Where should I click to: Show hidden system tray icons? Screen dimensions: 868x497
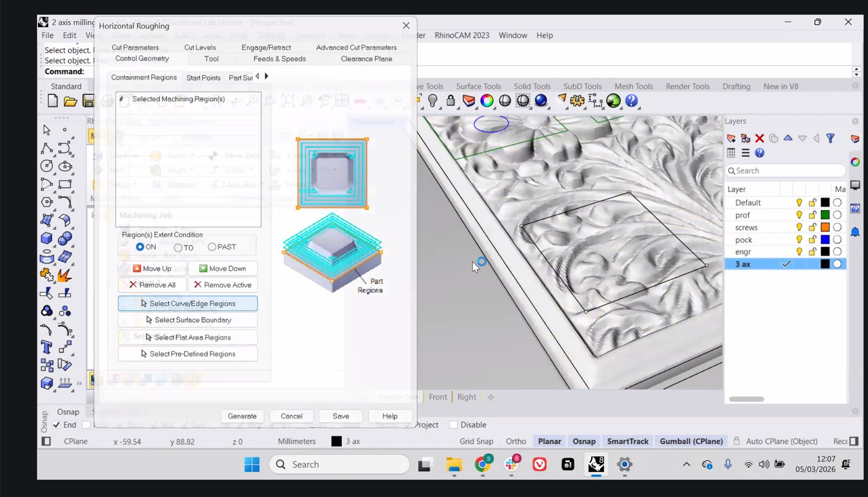pyautogui.click(x=686, y=464)
